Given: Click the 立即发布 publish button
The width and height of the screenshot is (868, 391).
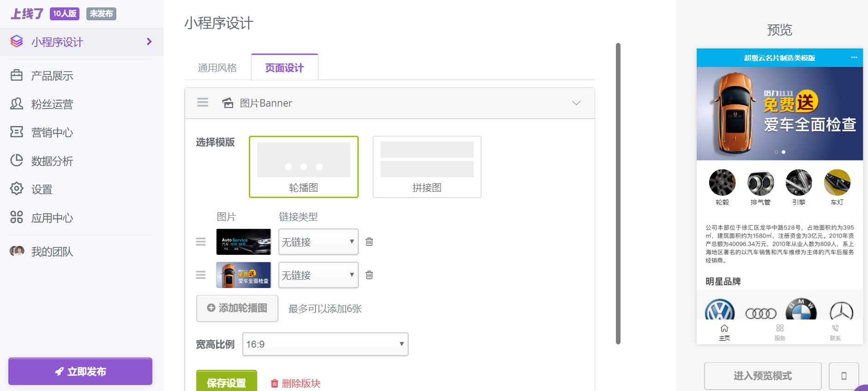Looking at the screenshot, I should pyautogui.click(x=80, y=371).
